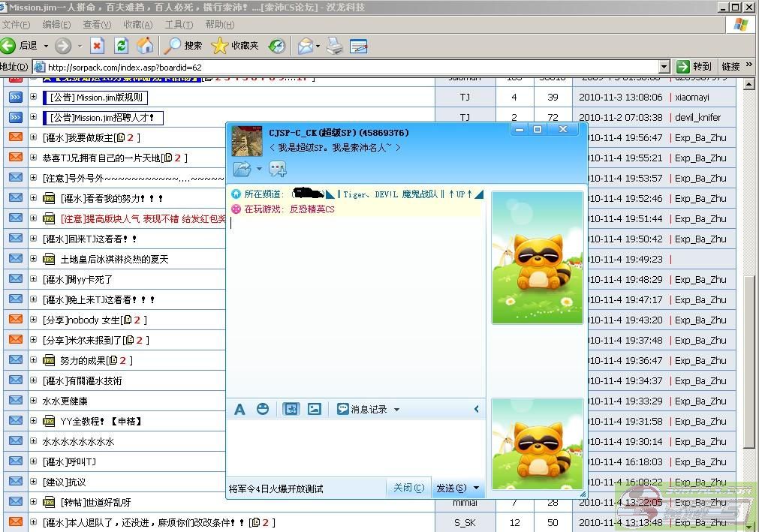Click the browser Stop icon

click(97, 46)
